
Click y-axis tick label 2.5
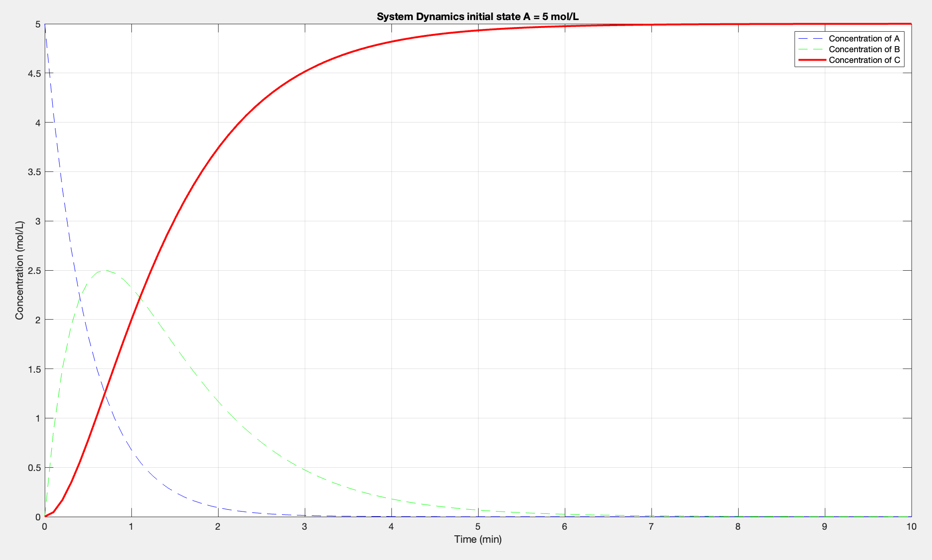click(x=34, y=271)
